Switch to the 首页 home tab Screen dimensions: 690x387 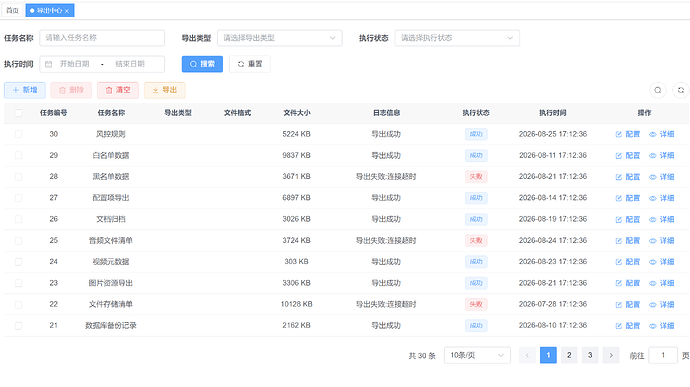(12, 10)
